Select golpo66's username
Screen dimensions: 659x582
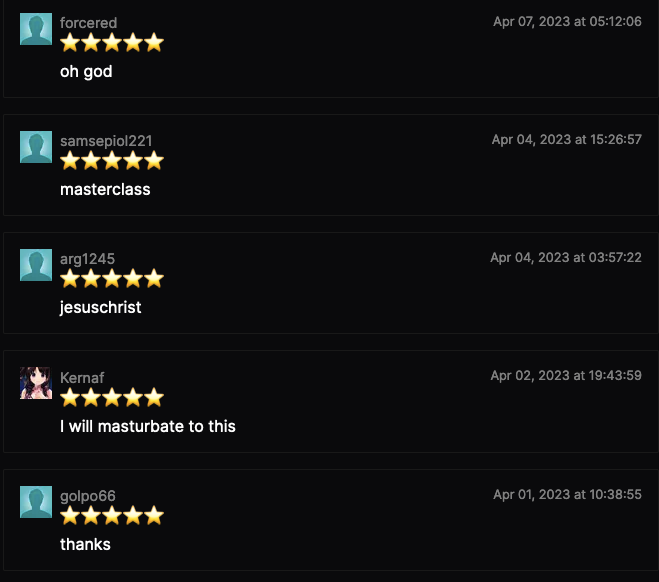(88, 496)
